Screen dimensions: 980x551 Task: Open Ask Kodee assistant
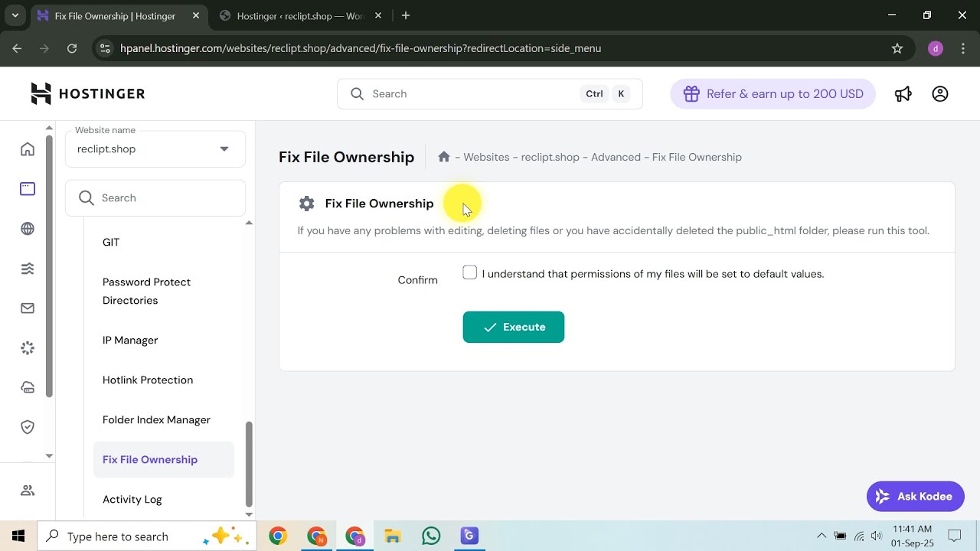tap(916, 497)
